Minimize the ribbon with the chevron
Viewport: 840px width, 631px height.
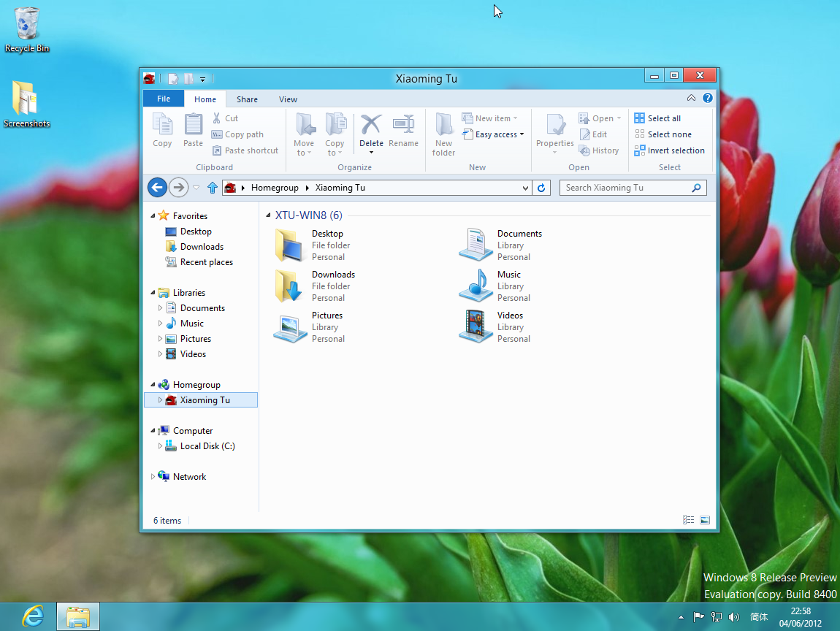click(691, 98)
